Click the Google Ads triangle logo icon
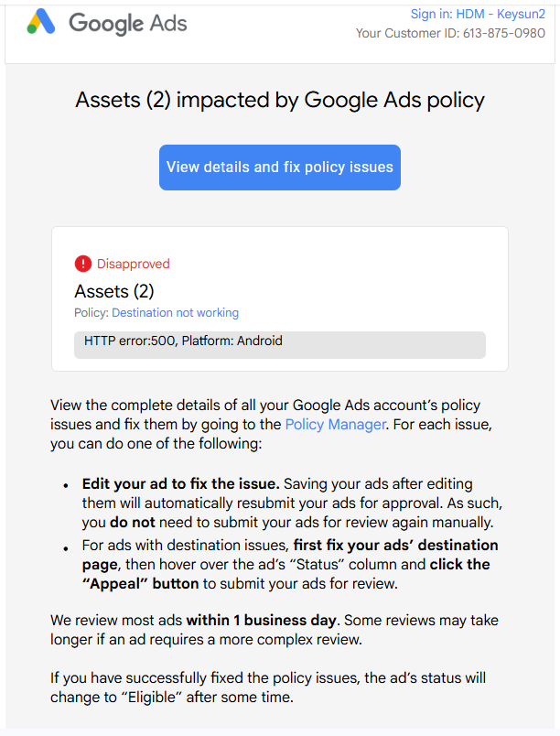Screen dimensions: 560x736 (41, 22)
